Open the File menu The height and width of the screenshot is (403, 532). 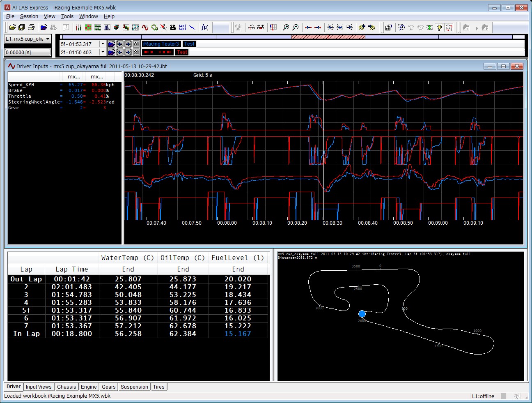point(10,16)
